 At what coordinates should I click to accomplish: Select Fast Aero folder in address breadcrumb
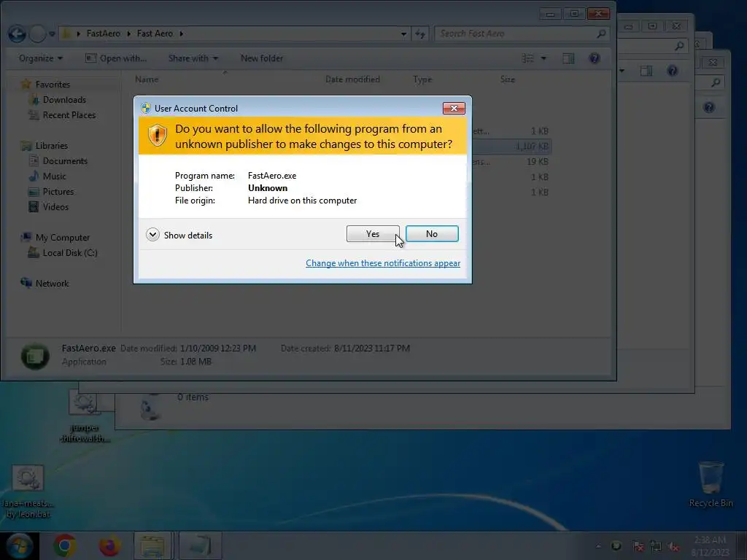pyautogui.click(x=155, y=34)
